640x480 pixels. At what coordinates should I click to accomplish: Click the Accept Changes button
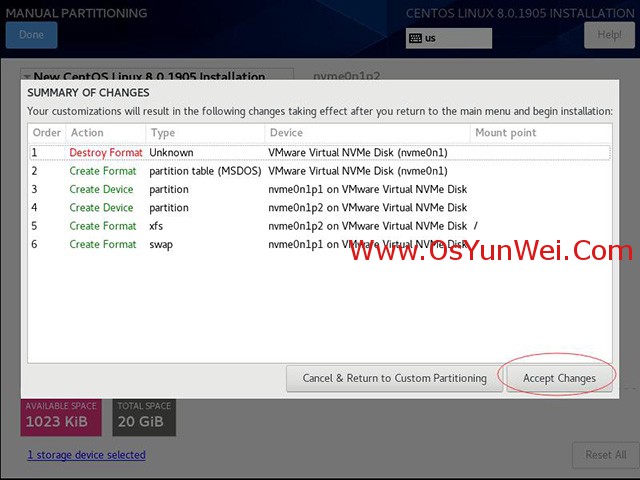click(x=559, y=378)
